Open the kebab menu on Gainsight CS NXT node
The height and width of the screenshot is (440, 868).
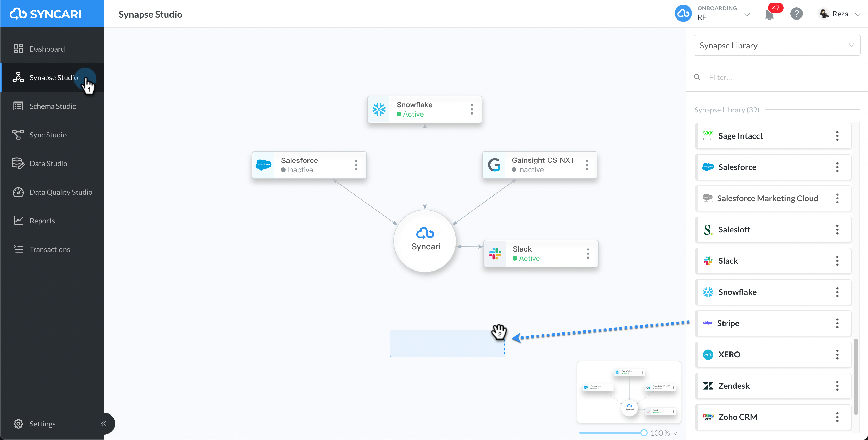pos(587,165)
